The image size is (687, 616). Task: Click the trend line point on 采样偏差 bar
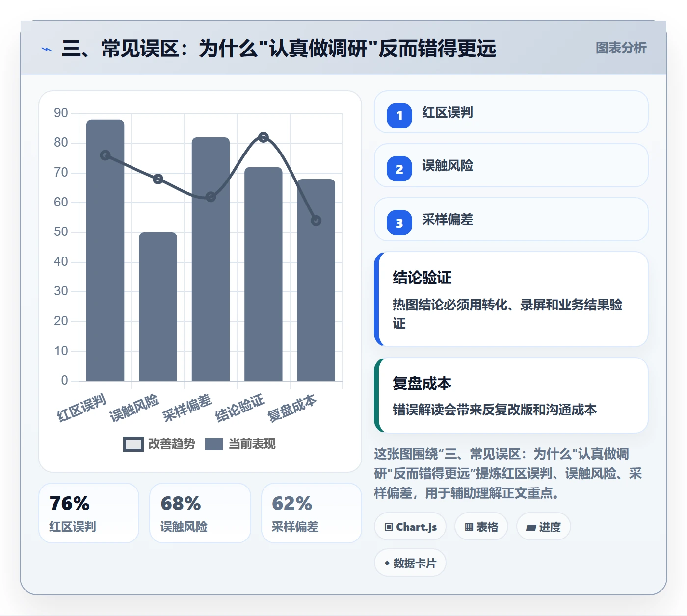pos(211,197)
